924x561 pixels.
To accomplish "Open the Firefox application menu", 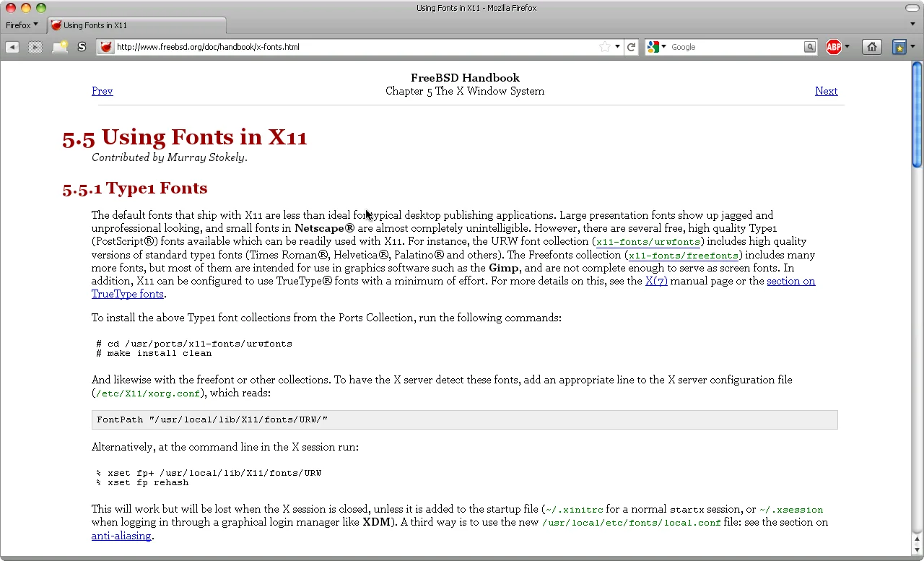I will pyautogui.click(x=22, y=25).
